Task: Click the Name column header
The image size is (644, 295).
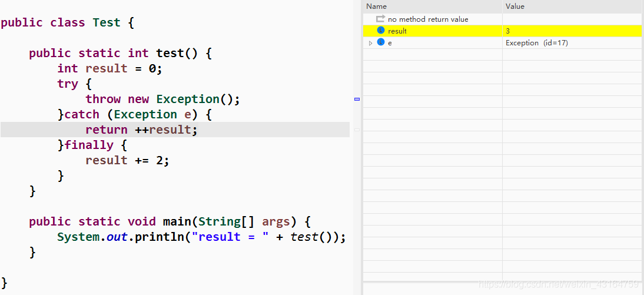Action: (x=433, y=6)
